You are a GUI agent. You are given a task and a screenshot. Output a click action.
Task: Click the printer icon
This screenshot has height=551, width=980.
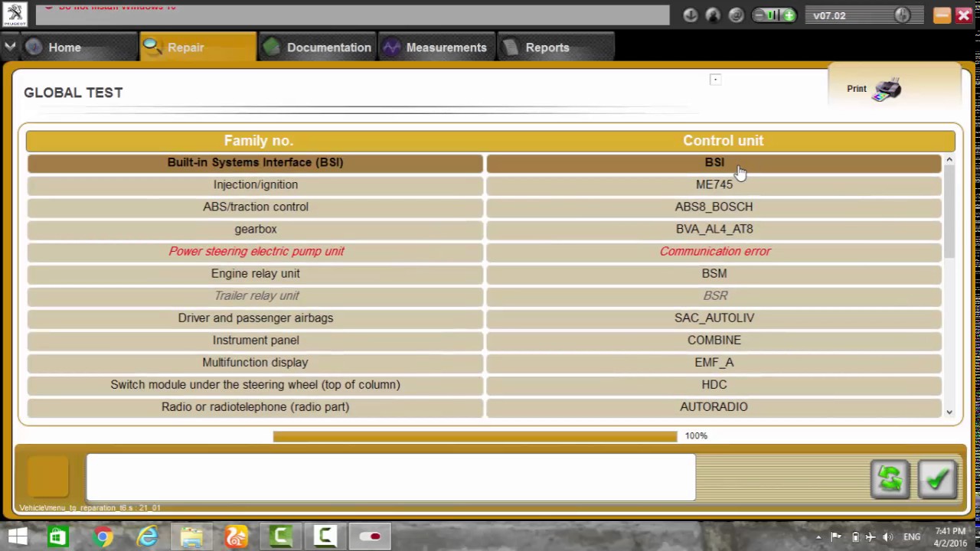887,90
